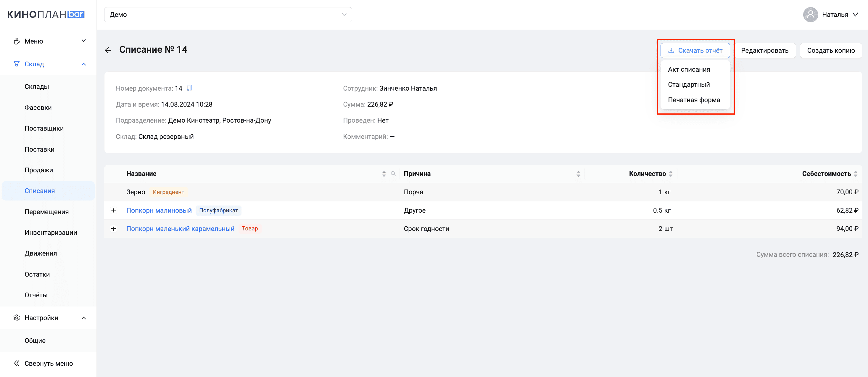868x377 pixels.
Task: Click the Зерно name cell
Action: tap(136, 192)
